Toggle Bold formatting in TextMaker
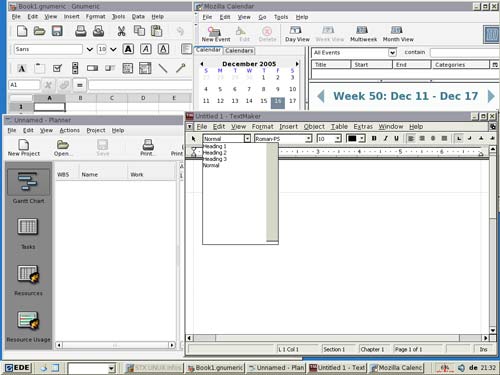Viewport: 500px width, 375px height. point(374,138)
